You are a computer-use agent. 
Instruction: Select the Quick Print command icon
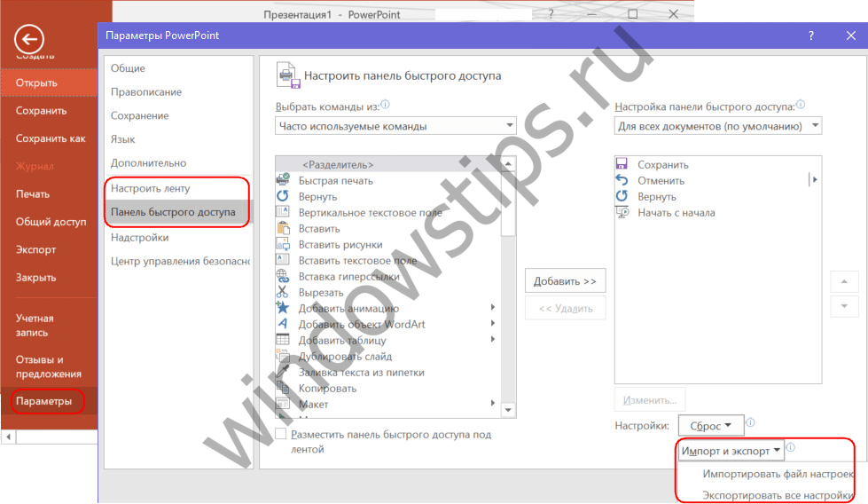tap(283, 180)
